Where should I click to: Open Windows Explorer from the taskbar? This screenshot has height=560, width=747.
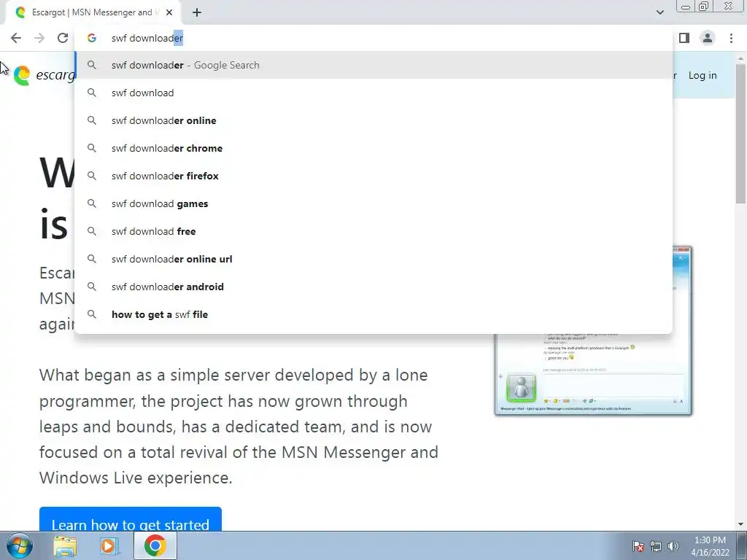[65, 546]
